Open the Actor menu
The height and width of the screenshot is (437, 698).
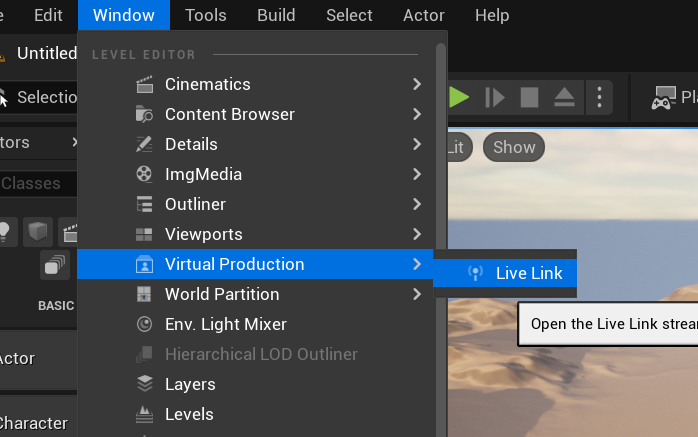423,15
